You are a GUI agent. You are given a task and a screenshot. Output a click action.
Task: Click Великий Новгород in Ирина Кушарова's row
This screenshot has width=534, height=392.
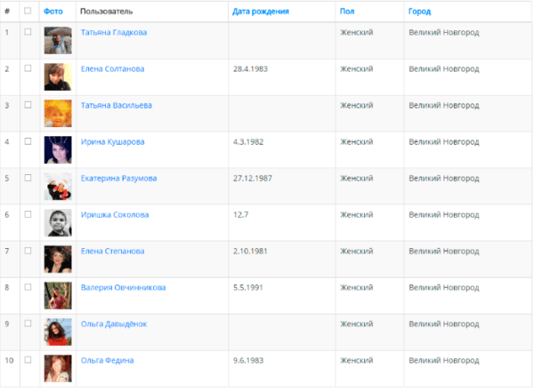click(x=444, y=142)
